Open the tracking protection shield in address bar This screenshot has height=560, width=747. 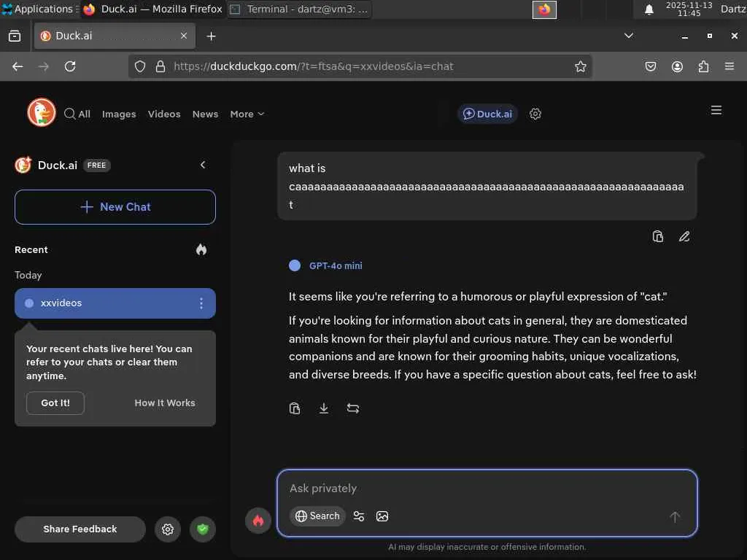pyautogui.click(x=139, y=66)
